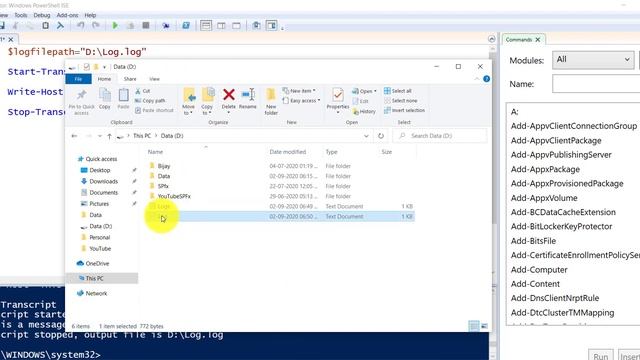Click the Explorer Help question mark icon
Screen dimensions: 640x360
click(x=487, y=79)
